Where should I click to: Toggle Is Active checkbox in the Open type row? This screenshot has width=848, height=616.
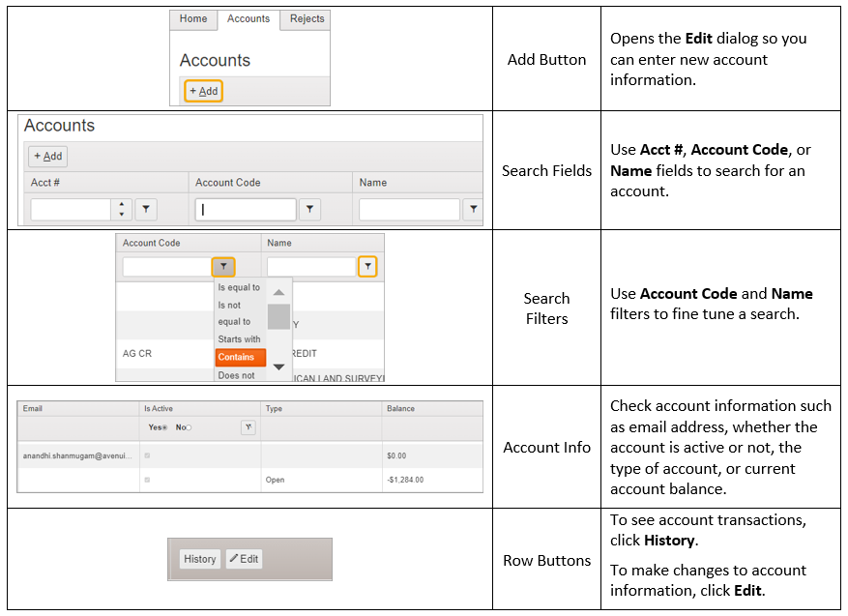tap(147, 480)
